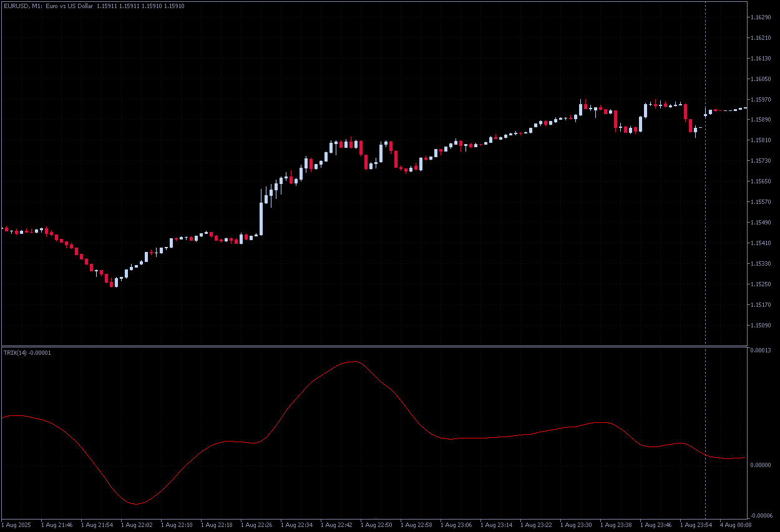
Task: Select the red TRIX line at its highest peak
Action: (x=354, y=362)
